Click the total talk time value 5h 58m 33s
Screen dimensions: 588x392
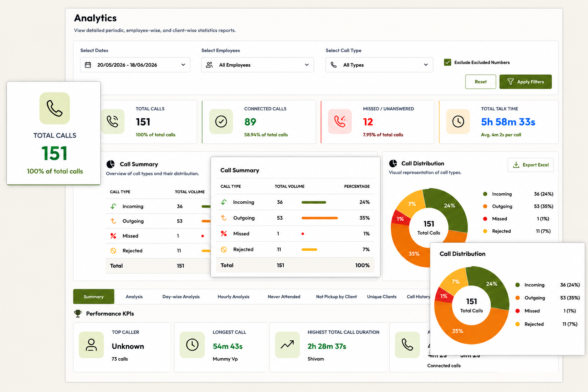(x=508, y=122)
